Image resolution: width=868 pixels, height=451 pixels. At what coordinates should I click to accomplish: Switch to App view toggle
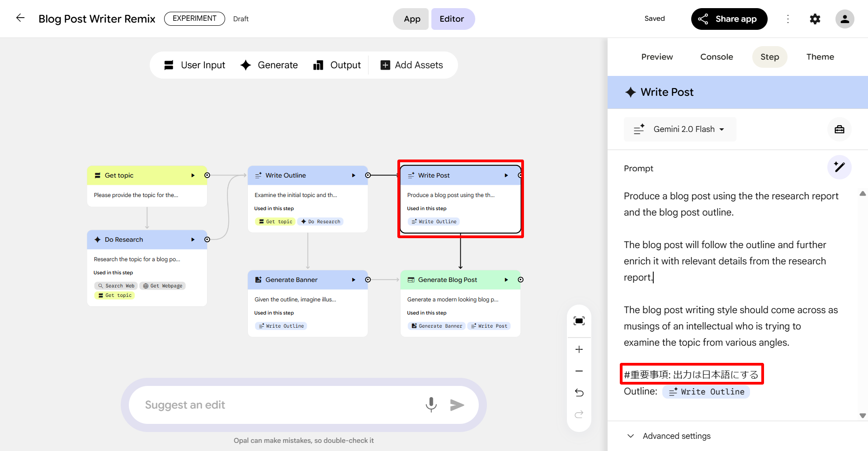[411, 19]
